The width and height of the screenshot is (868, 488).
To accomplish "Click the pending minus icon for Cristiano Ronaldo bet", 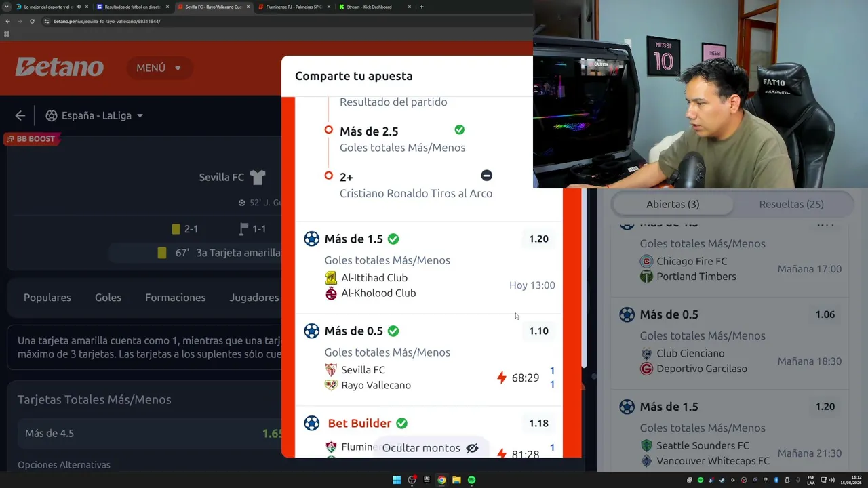I will [x=486, y=176].
